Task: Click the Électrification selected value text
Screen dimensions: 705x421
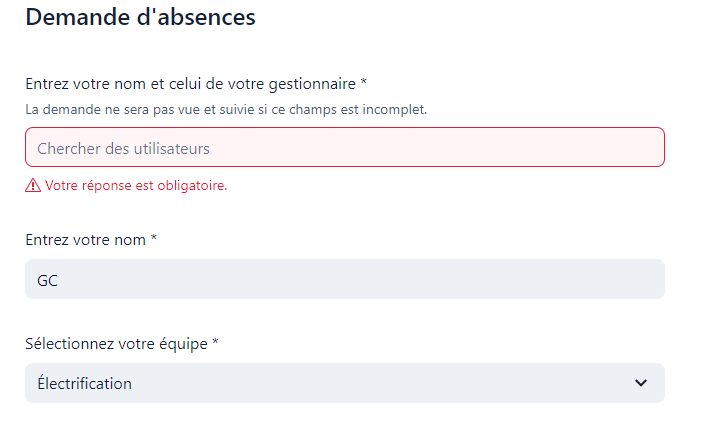Action: pos(84,383)
